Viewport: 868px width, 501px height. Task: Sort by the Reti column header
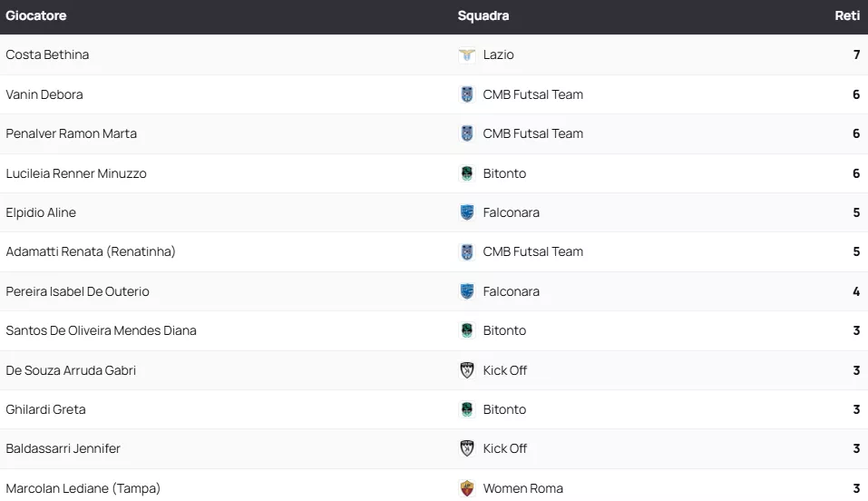tap(847, 15)
